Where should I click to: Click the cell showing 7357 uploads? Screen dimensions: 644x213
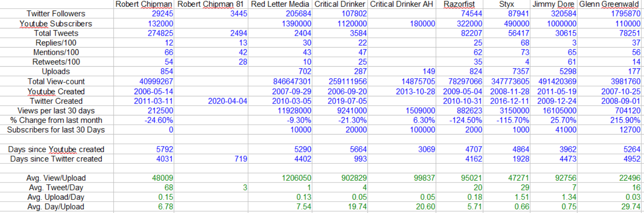[x=506, y=72]
